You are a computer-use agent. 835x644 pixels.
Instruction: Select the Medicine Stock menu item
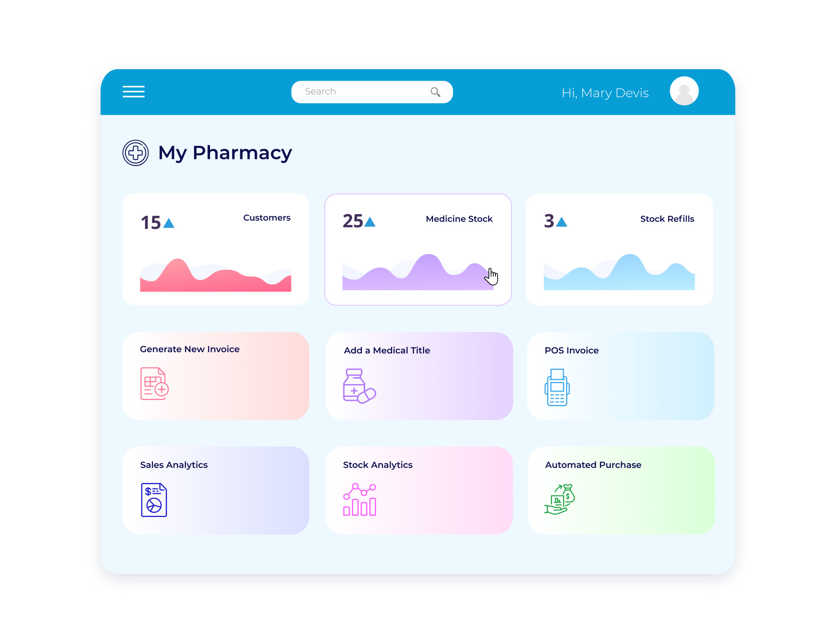pyautogui.click(x=417, y=247)
